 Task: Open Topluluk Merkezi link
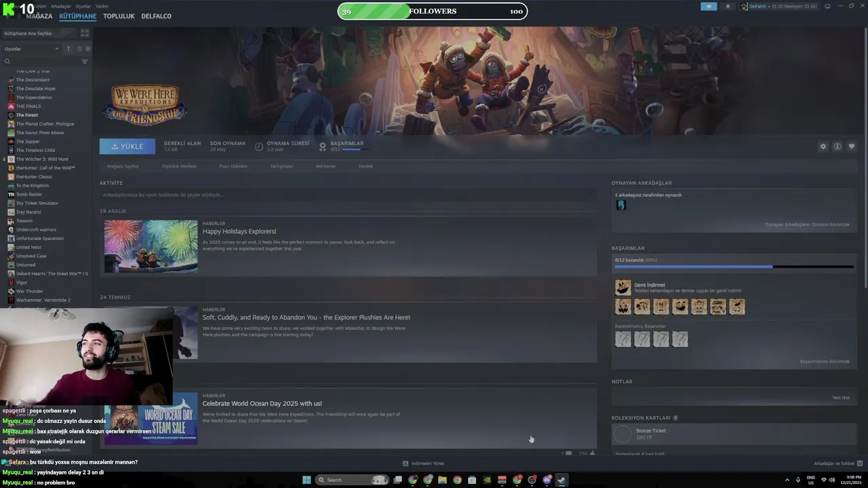click(x=179, y=166)
